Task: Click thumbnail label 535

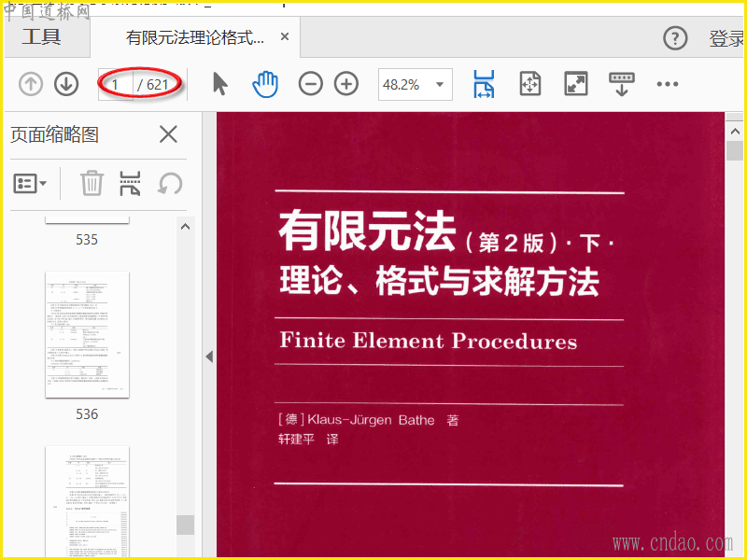Action: coord(87,240)
